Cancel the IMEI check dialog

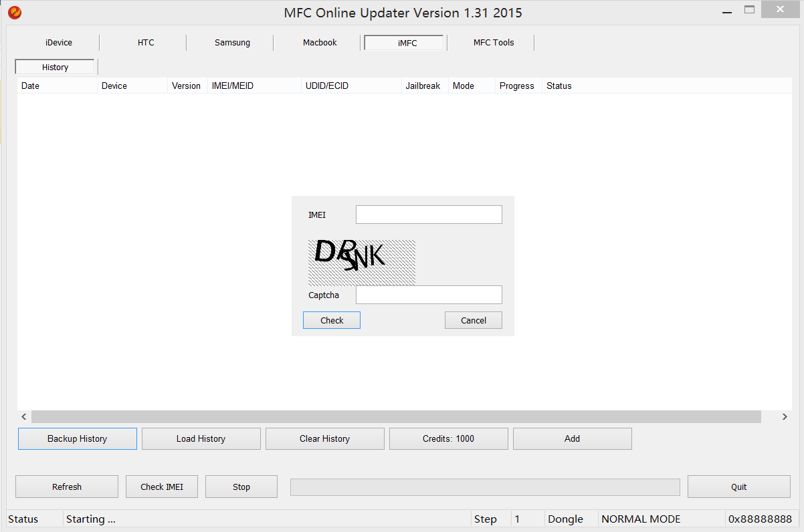[473, 320]
